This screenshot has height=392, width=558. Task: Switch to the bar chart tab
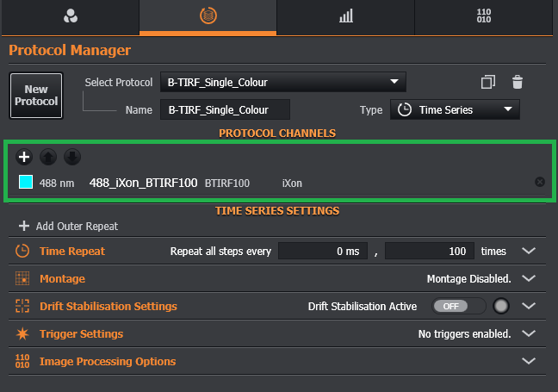345,16
